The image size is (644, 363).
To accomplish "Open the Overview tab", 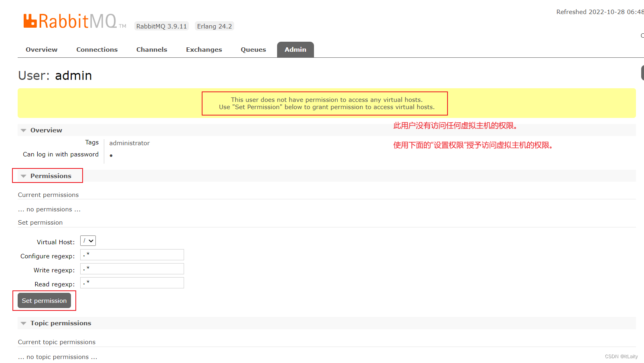I will (42, 50).
